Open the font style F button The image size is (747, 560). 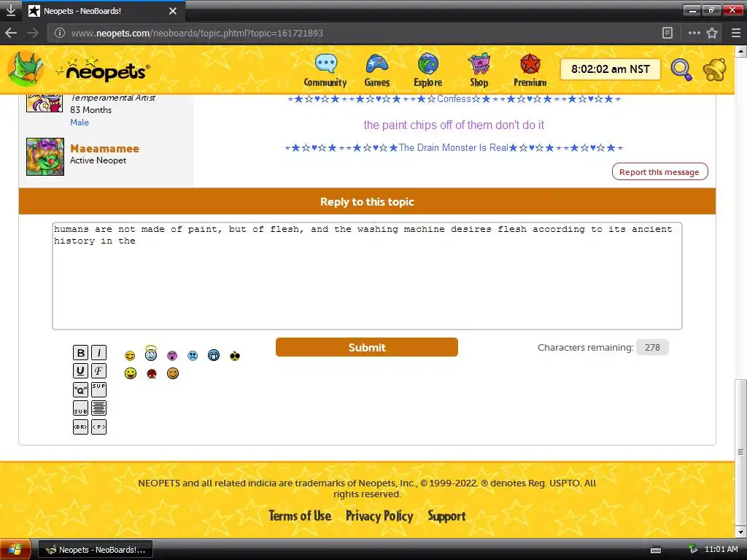(x=98, y=371)
